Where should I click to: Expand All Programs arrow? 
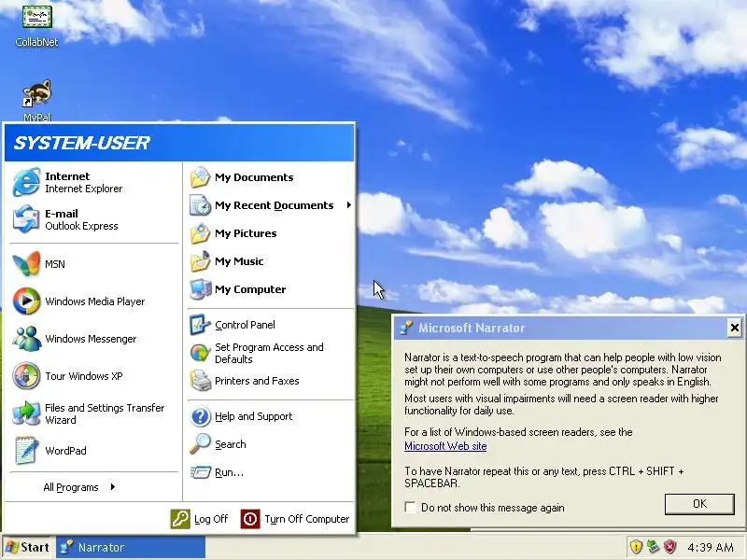click(112, 486)
